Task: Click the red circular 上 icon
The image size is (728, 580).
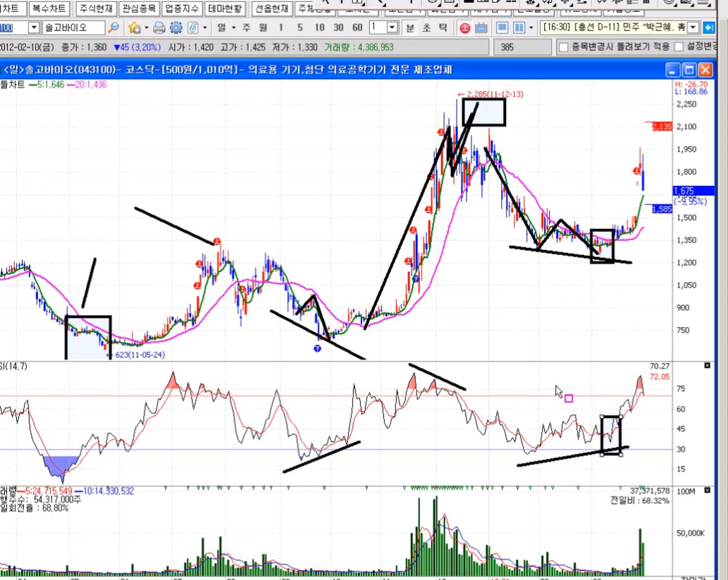Action: point(464,27)
